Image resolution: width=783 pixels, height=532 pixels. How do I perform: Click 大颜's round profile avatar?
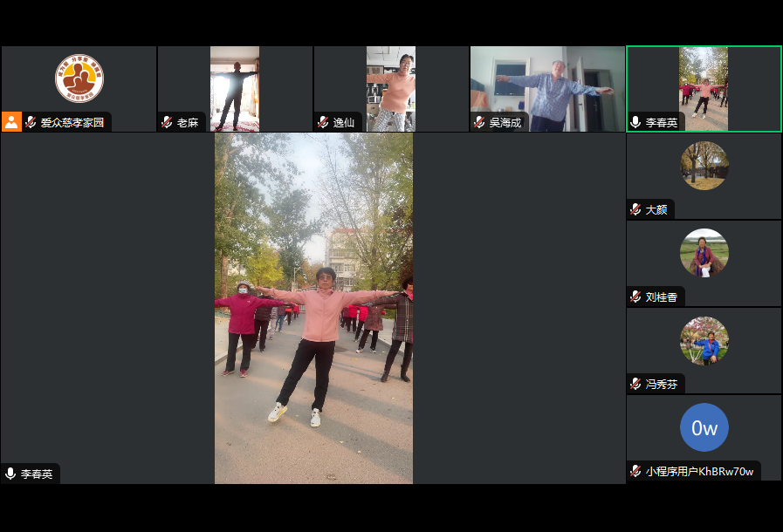point(704,166)
